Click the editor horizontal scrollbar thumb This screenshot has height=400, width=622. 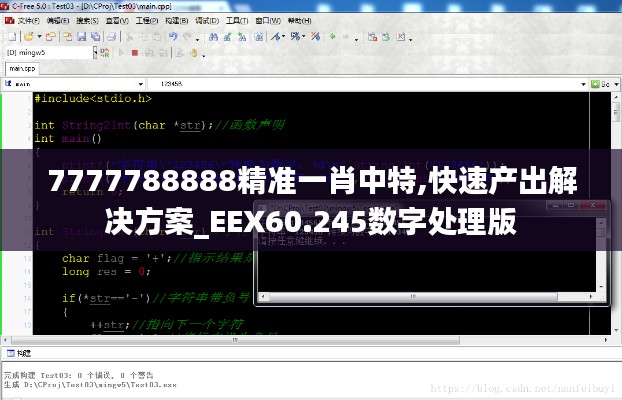point(236,340)
